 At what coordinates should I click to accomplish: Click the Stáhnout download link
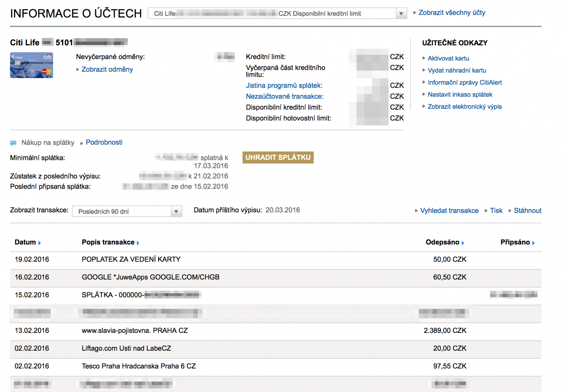click(527, 211)
